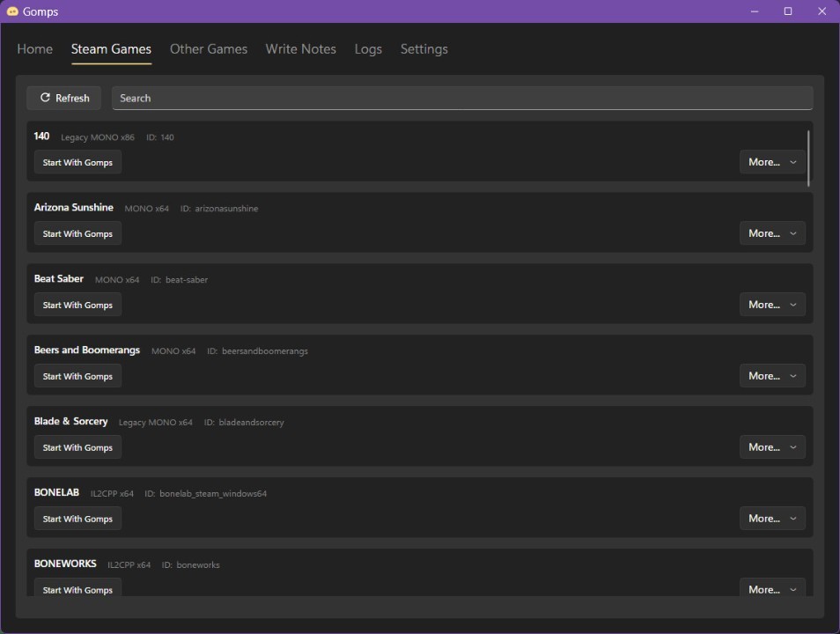Expand the More dropdown for 140
This screenshot has width=840, height=634.
coord(772,162)
